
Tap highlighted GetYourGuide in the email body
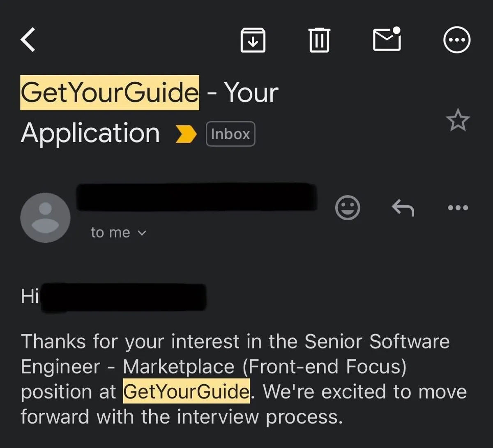186,391
